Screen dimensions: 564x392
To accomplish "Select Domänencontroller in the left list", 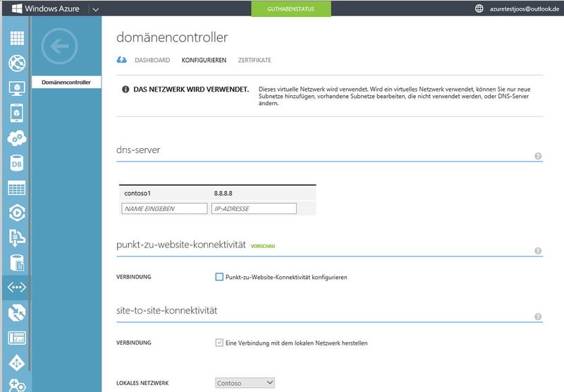I will pyautogui.click(x=66, y=82).
